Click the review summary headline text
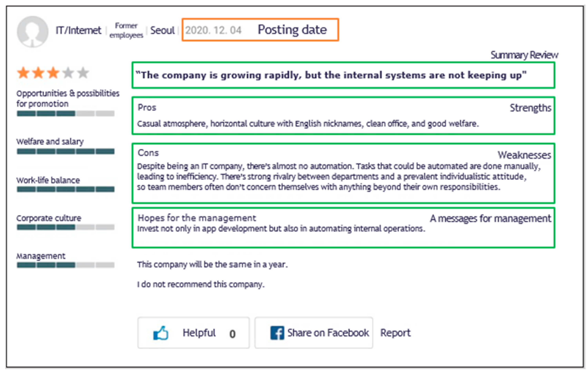 tap(331, 75)
